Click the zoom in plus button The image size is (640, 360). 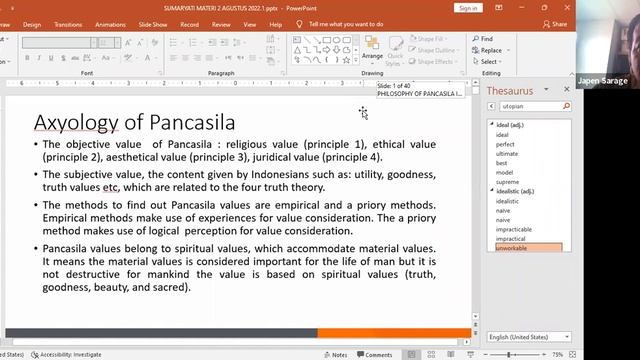[545, 355]
